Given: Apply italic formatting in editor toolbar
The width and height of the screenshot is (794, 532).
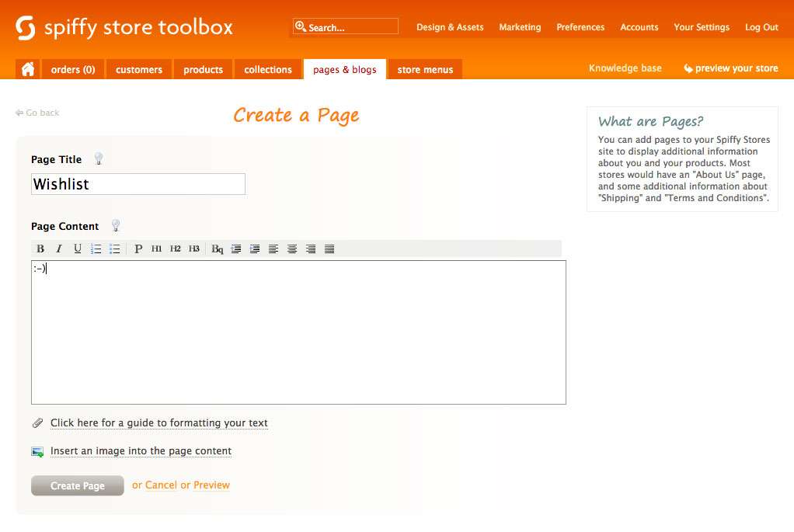Looking at the screenshot, I should click(x=59, y=249).
